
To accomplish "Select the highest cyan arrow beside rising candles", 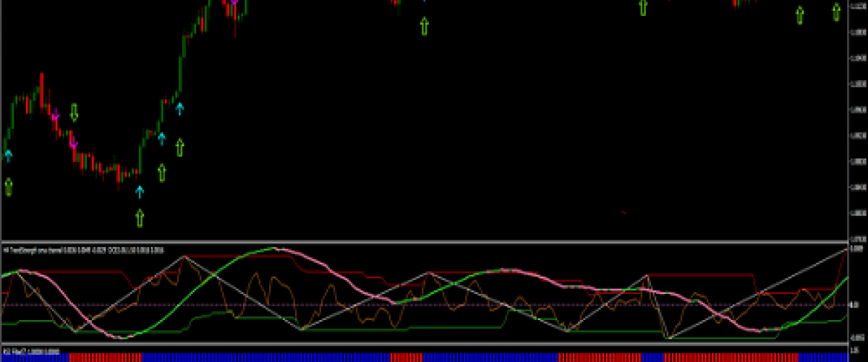I will coord(180,109).
